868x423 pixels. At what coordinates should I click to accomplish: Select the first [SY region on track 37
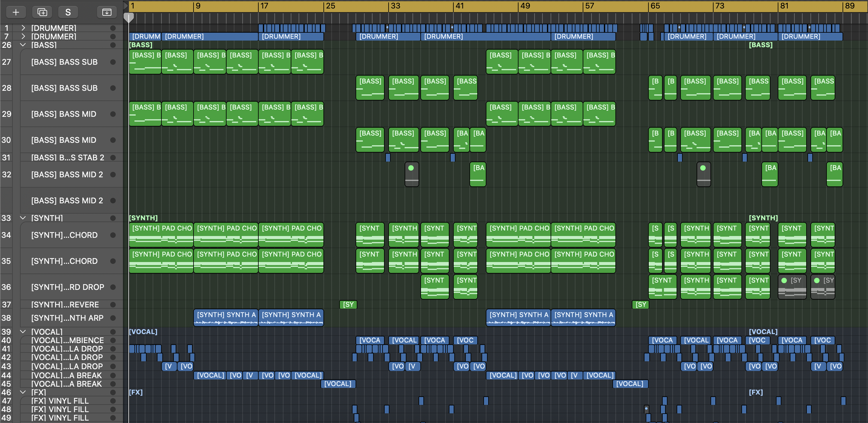348,305
